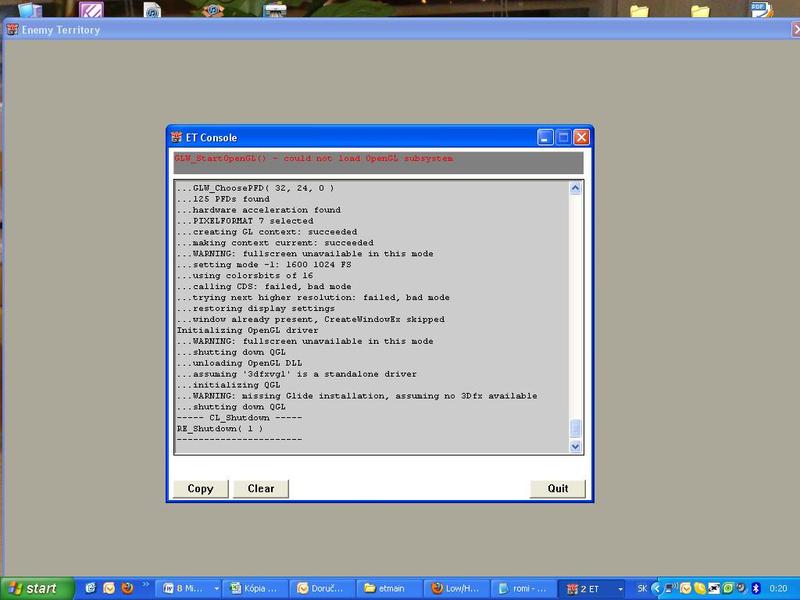This screenshot has height=600, width=800.
Task: Expand hidden Quick Launch items chevron
Action: point(147,585)
